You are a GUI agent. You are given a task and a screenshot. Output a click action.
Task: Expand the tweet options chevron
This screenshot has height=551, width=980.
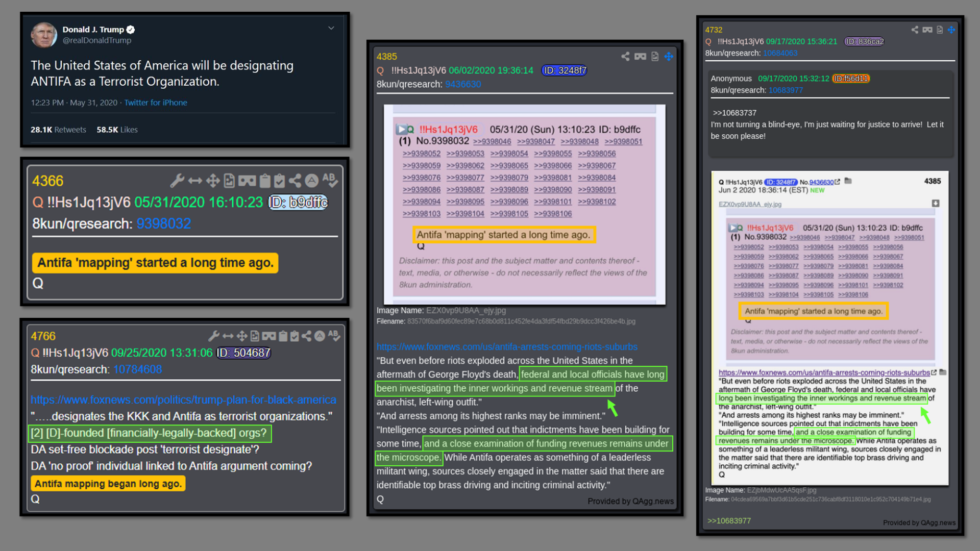click(x=331, y=28)
